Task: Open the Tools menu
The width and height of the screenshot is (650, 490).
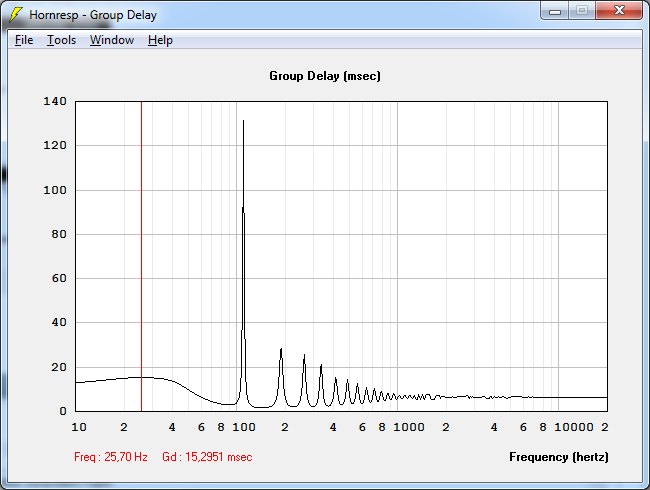Action: coord(61,40)
